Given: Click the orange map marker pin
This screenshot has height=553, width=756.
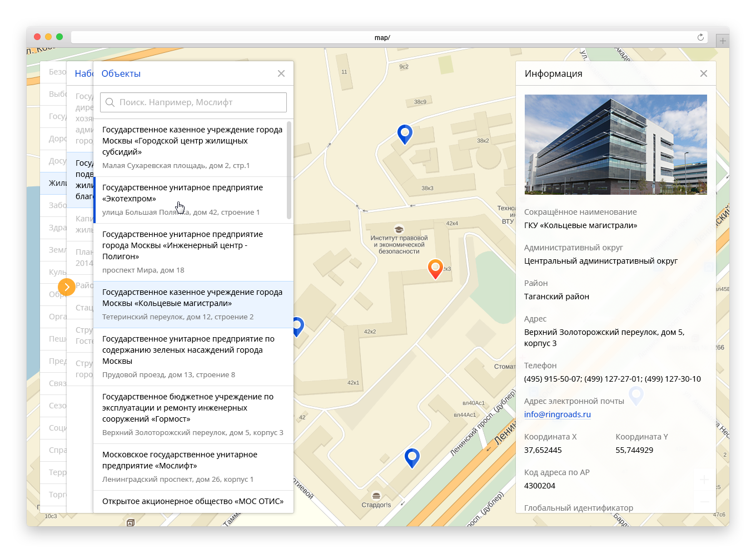Looking at the screenshot, I should [x=435, y=268].
